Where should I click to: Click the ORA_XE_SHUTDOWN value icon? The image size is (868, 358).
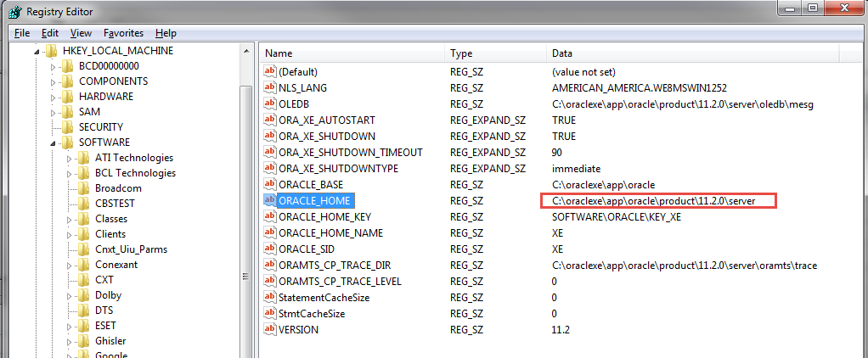tap(269, 136)
